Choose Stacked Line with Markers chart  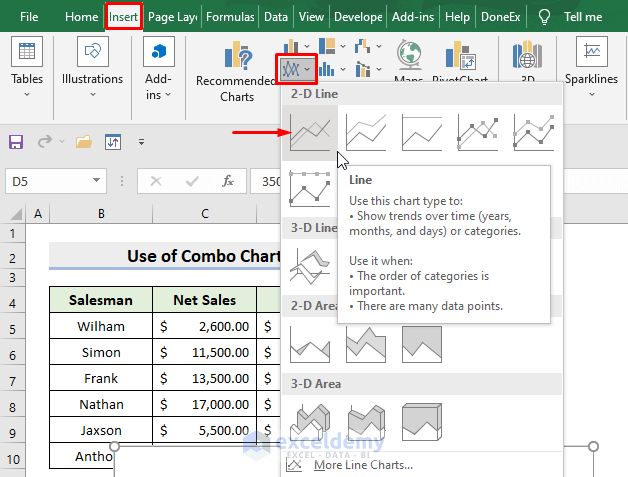pos(534,132)
